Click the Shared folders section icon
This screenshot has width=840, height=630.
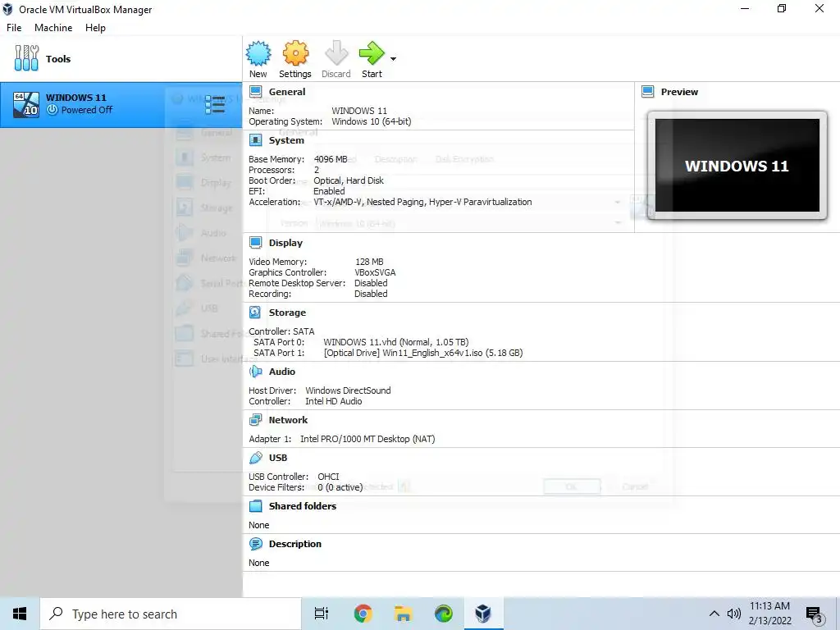click(256, 505)
